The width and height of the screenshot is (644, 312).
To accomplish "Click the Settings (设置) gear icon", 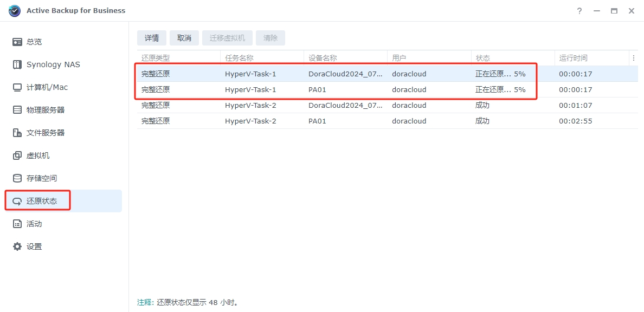I will pyautogui.click(x=17, y=246).
